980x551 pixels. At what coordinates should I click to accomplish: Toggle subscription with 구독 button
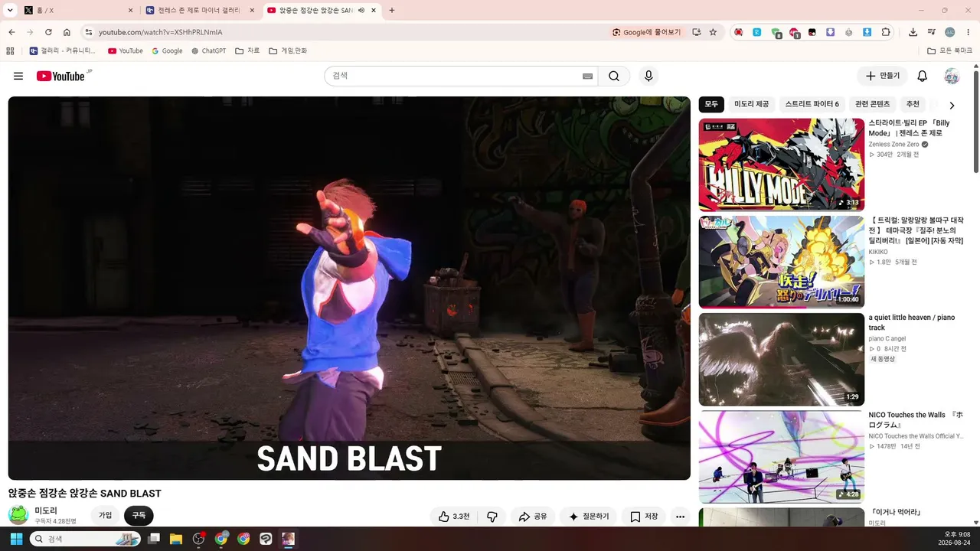tap(139, 516)
